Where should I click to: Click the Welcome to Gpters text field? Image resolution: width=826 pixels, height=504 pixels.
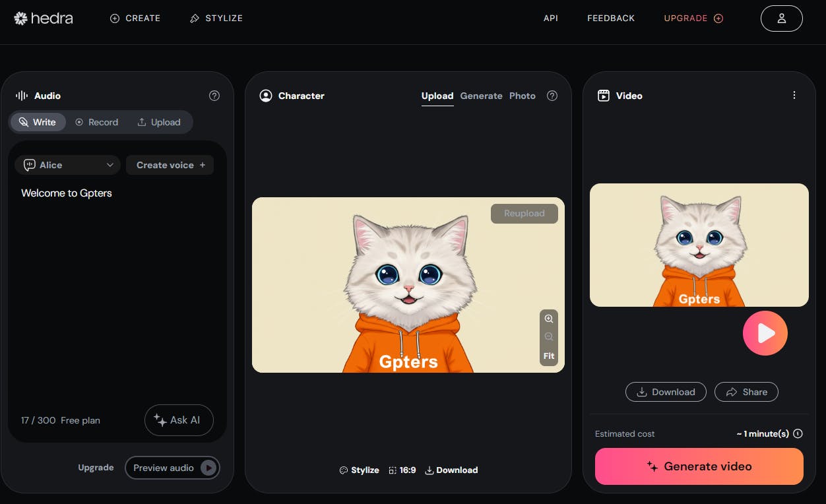coord(117,290)
